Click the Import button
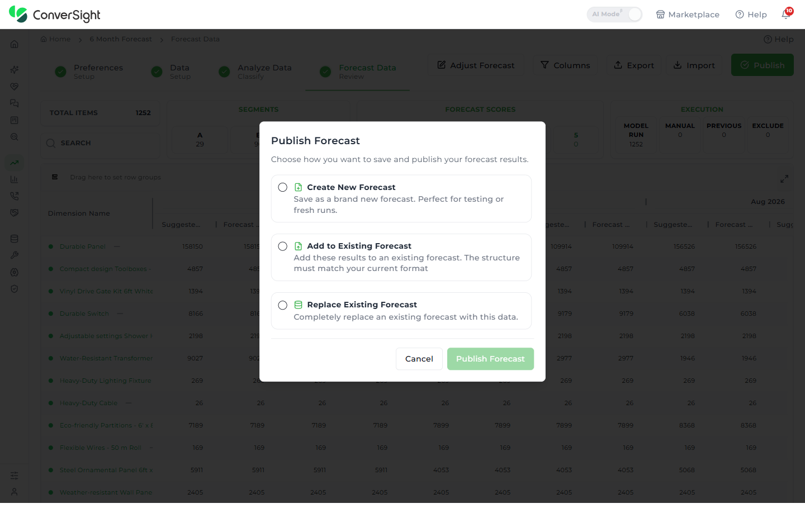Image resolution: width=805 pixels, height=532 pixels. pyautogui.click(x=694, y=65)
